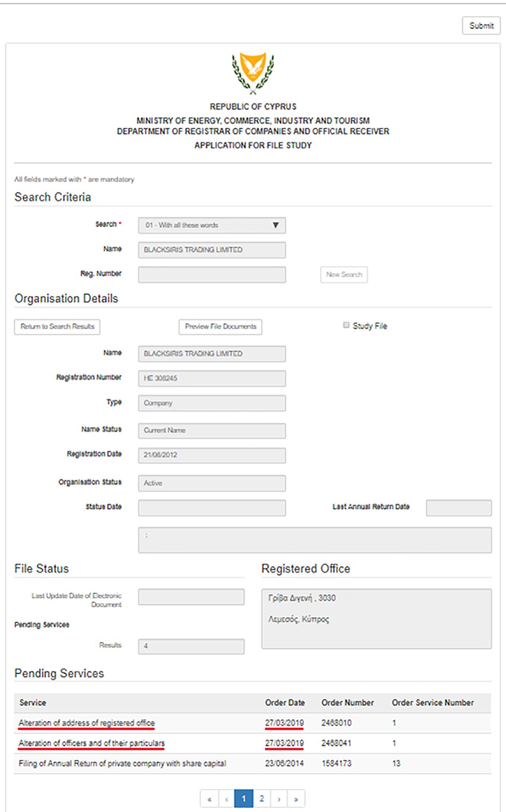Tick the Study File checkbox
Viewport: 506px width, 812px height.
click(346, 325)
